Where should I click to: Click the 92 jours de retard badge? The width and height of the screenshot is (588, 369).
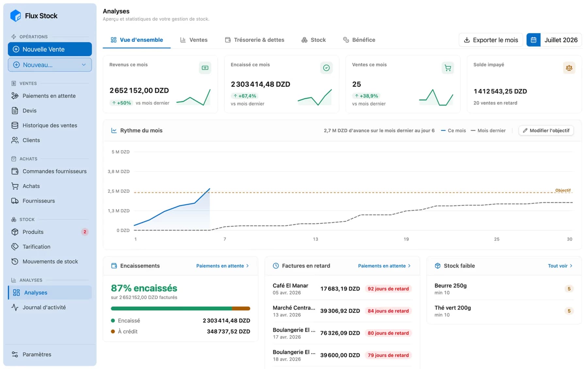[388, 289]
